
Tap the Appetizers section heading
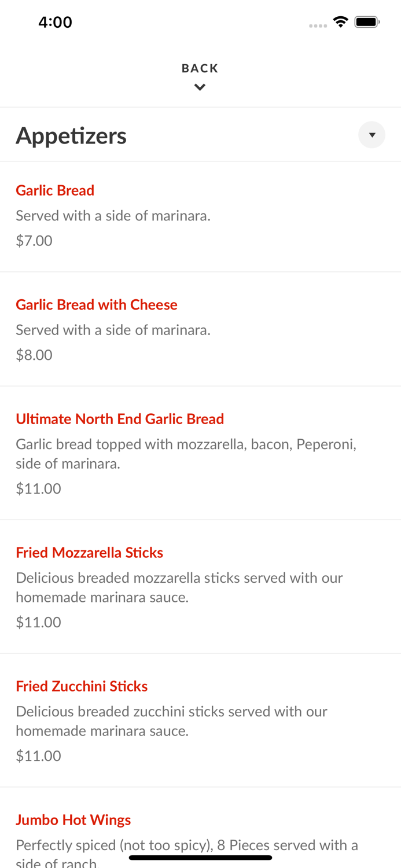point(71,135)
